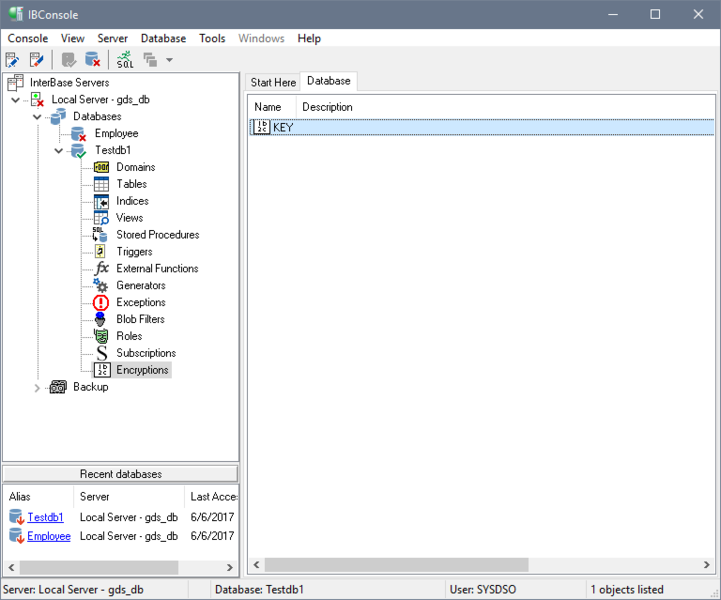721x600 pixels.
Task: Switch to the Start Here tab
Action: [273, 82]
